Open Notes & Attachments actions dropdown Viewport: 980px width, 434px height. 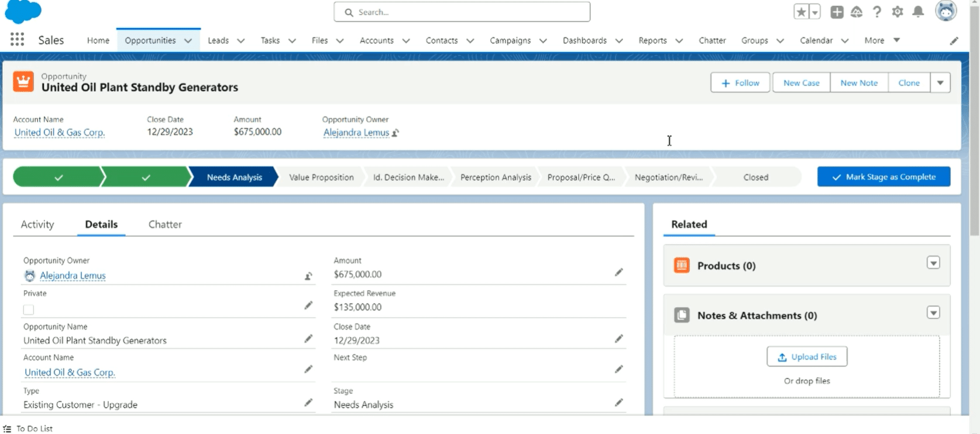click(933, 312)
